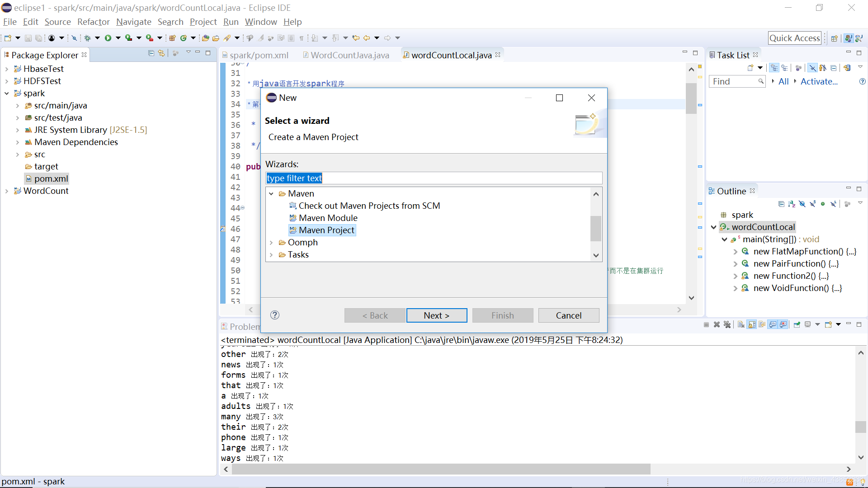Click the green Run button icon
The image size is (868, 488).
pyautogui.click(x=108, y=38)
